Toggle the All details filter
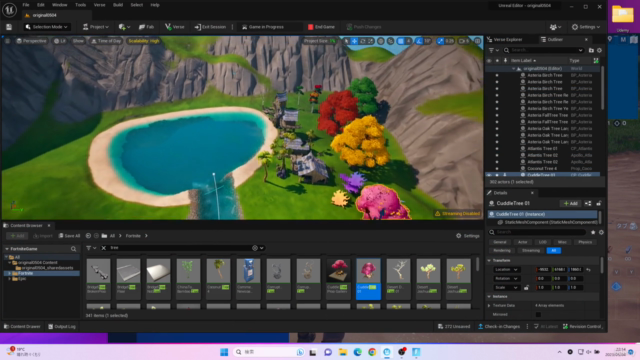Screen dimensions: 640x360 [x=553, y=251]
